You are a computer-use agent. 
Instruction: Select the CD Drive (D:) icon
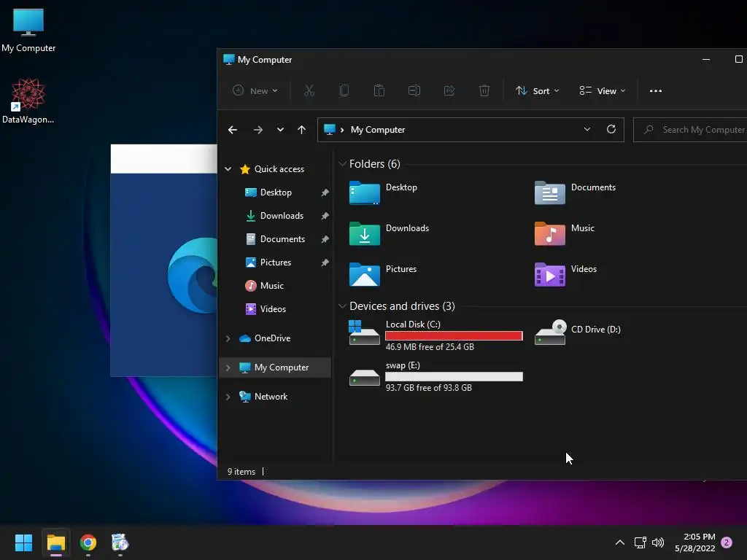click(550, 332)
